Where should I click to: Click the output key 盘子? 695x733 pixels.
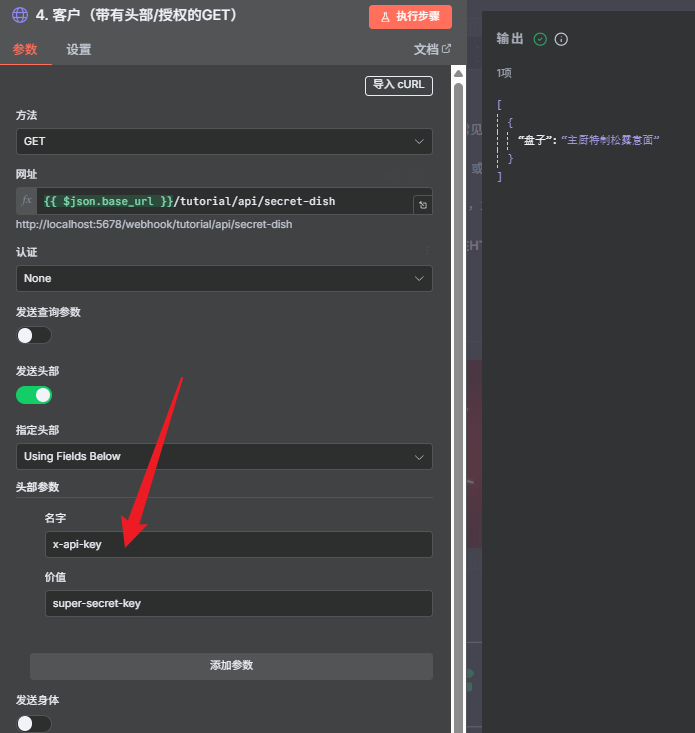[534, 140]
